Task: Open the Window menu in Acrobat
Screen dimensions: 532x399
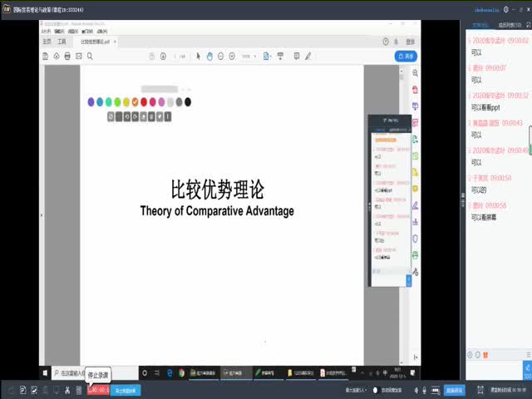Action: 87,32
